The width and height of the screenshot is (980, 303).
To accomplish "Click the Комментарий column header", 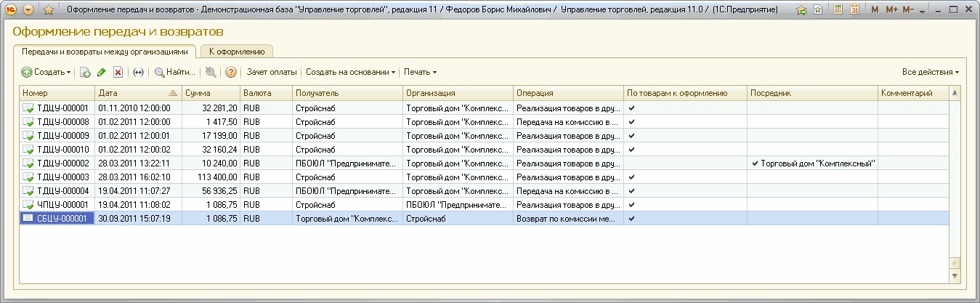I will click(x=913, y=93).
